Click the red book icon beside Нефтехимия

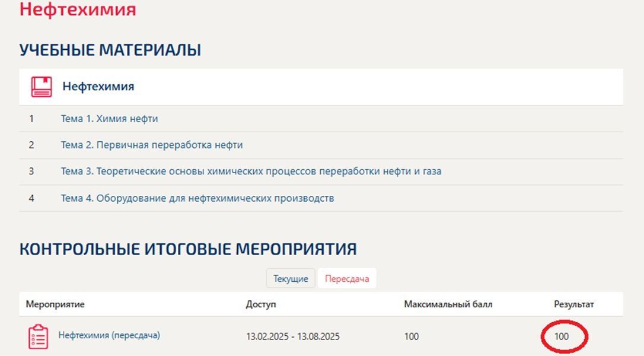pos(42,87)
